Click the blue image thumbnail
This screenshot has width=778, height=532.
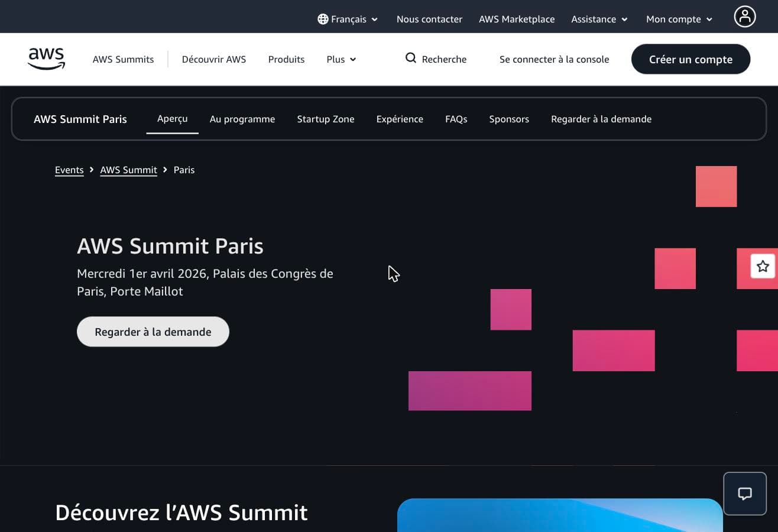[x=560, y=515]
